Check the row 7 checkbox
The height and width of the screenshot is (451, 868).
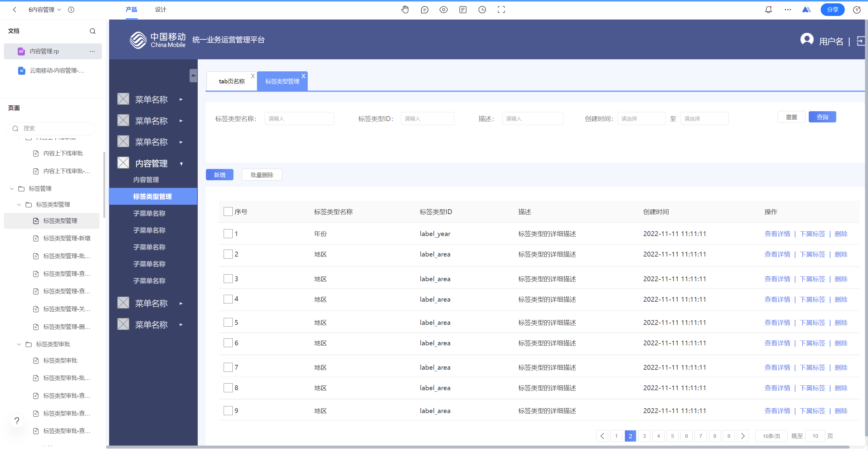click(x=228, y=368)
